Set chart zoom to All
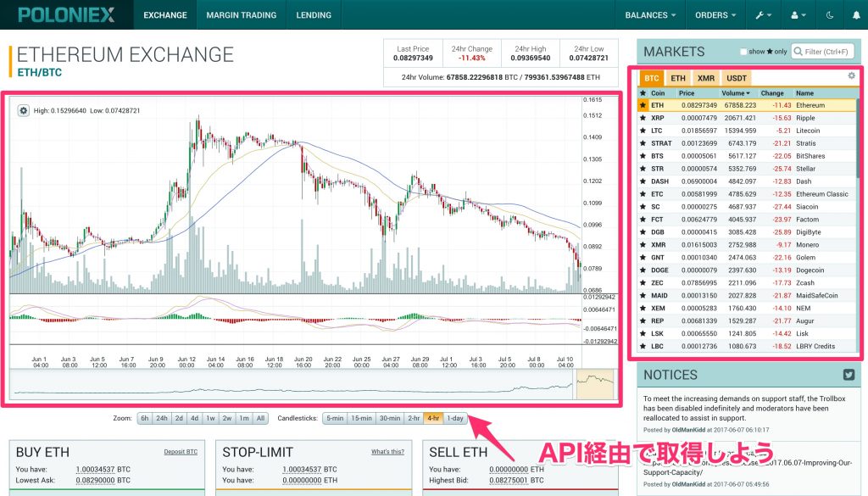 click(261, 419)
